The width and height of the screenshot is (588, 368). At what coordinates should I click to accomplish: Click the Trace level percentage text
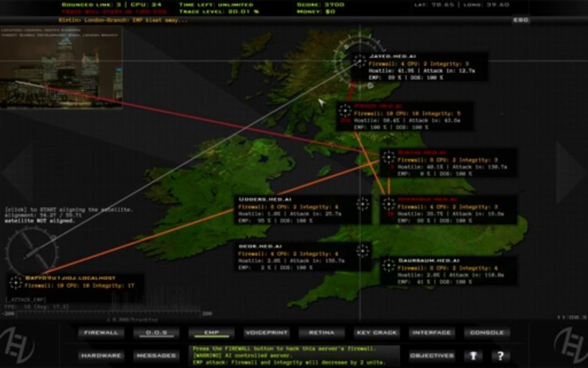219,12
